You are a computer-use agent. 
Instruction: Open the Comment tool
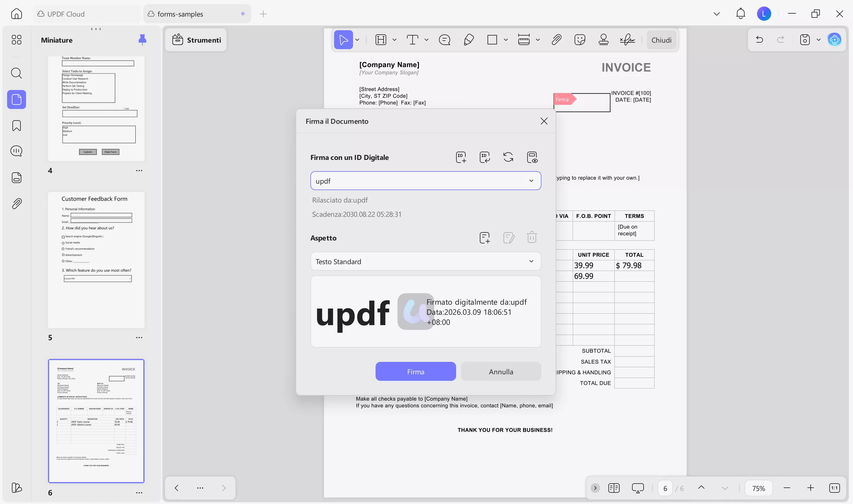tap(445, 40)
